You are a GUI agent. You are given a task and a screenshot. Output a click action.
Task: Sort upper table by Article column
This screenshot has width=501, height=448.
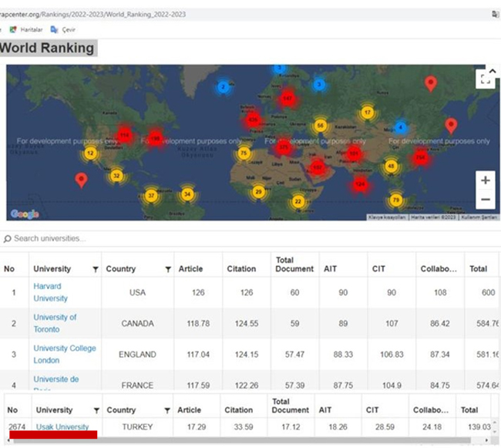[x=190, y=269]
